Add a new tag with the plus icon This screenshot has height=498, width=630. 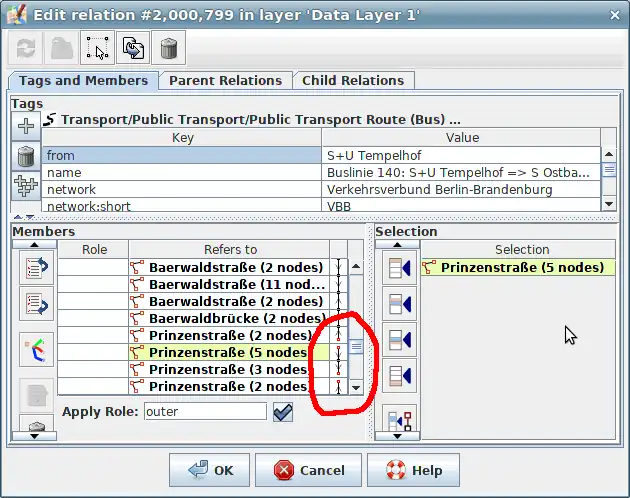(x=26, y=126)
